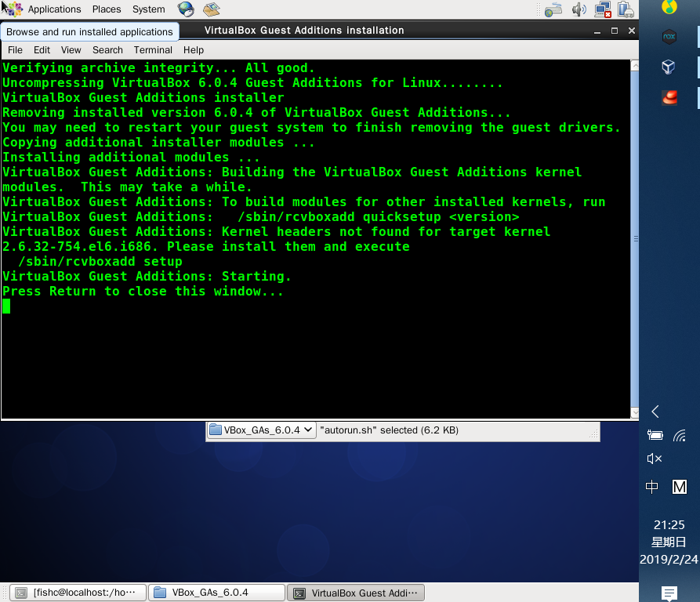
Task: Open the Nox hexagon icon in sidebar
Action: click(669, 37)
